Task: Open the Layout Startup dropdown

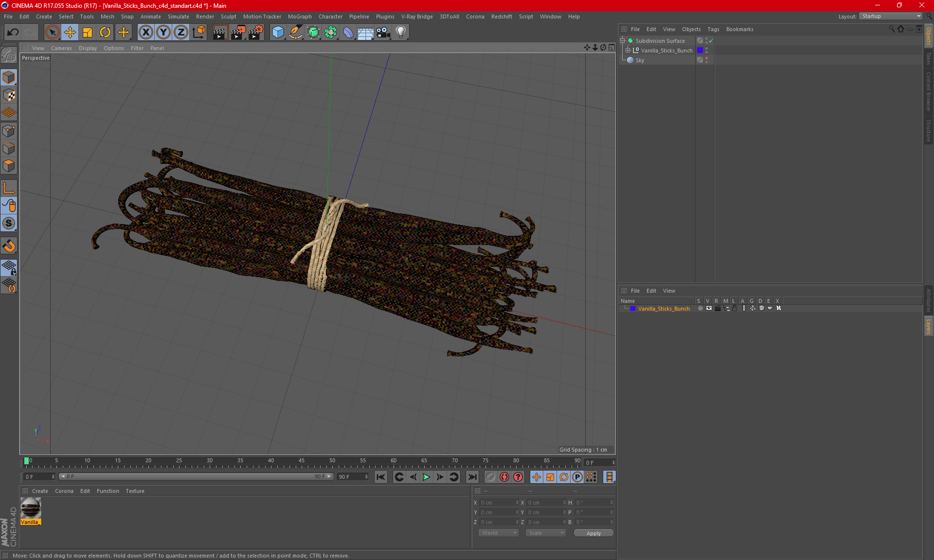Action: [x=891, y=17]
